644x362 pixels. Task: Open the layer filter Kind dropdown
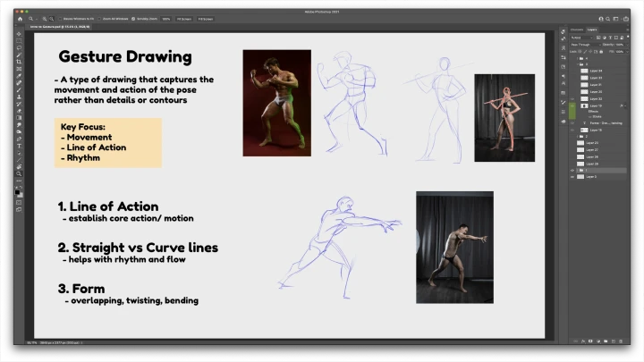click(581, 38)
